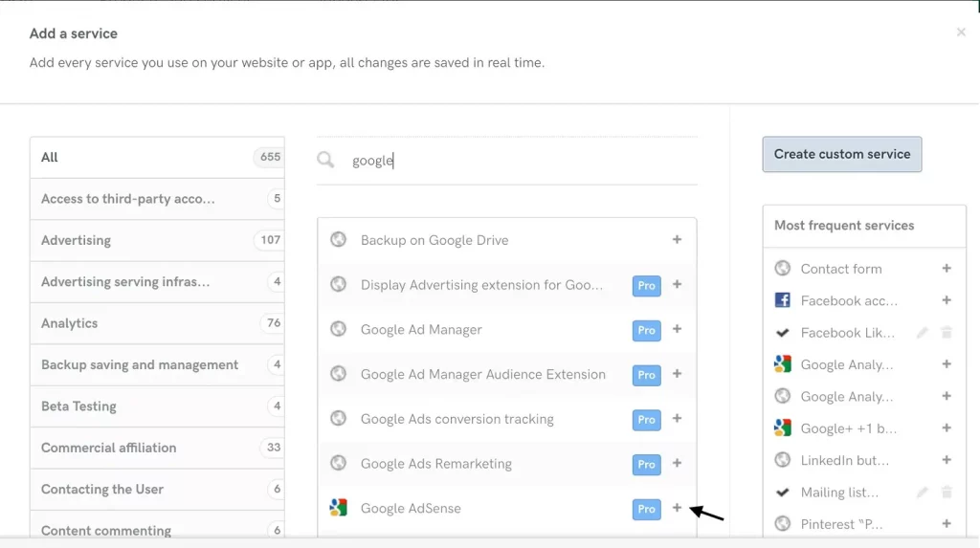Open Access to third-party accounts category
This screenshot has width=980, height=548.
[157, 199]
